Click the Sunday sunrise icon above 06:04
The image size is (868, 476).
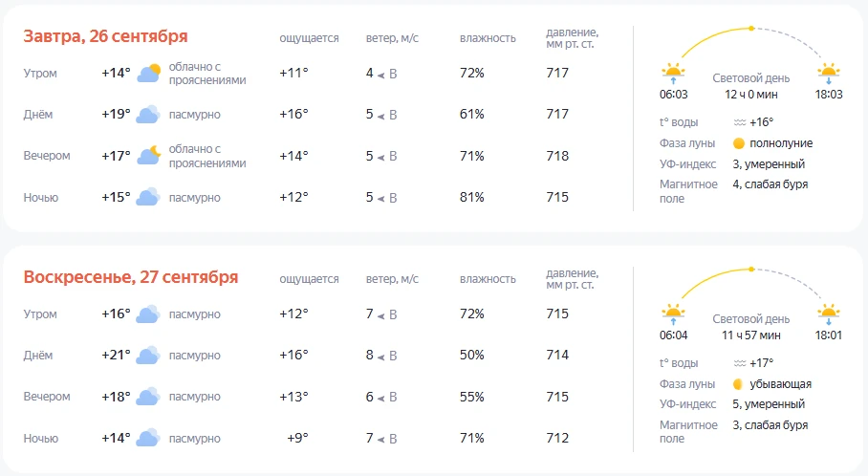673,314
